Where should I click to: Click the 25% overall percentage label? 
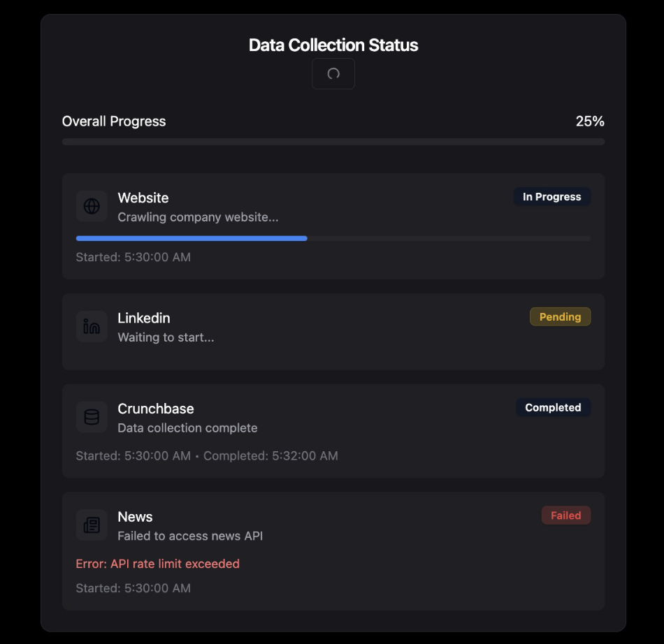pyautogui.click(x=590, y=122)
